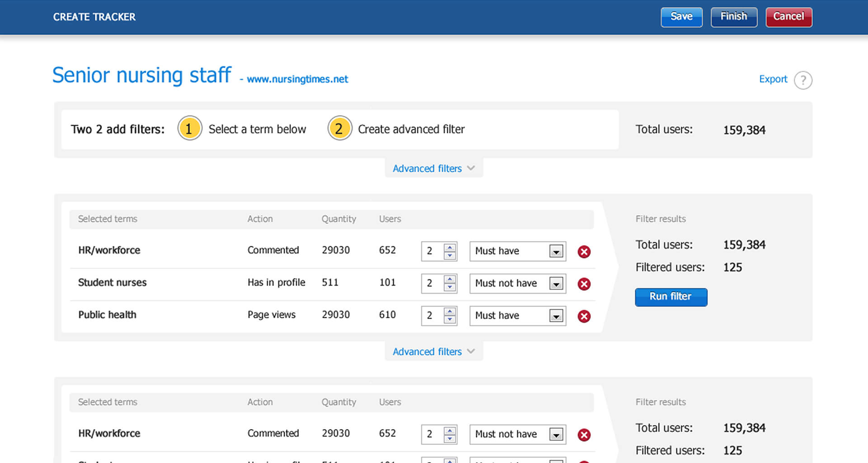Delete HR/workforce row in second filter group
Viewport: 868px width, 463px height.
pyautogui.click(x=584, y=435)
